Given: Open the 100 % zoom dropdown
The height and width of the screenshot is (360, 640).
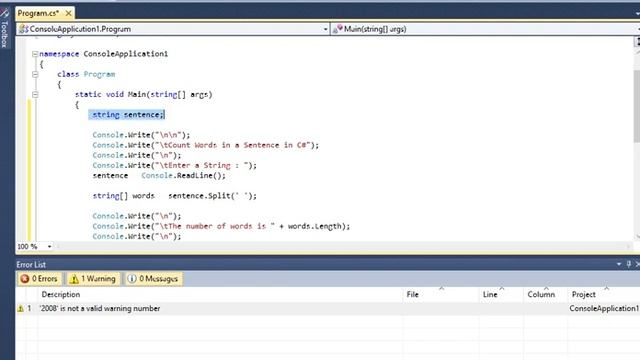Looking at the screenshot, I should click(x=49, y=247).
